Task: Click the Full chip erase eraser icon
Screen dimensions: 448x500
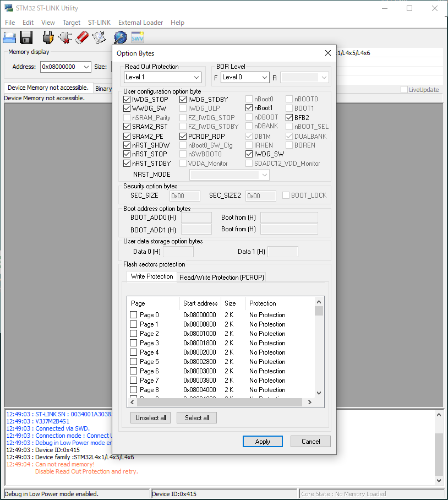Action: (x=82, y=37)
